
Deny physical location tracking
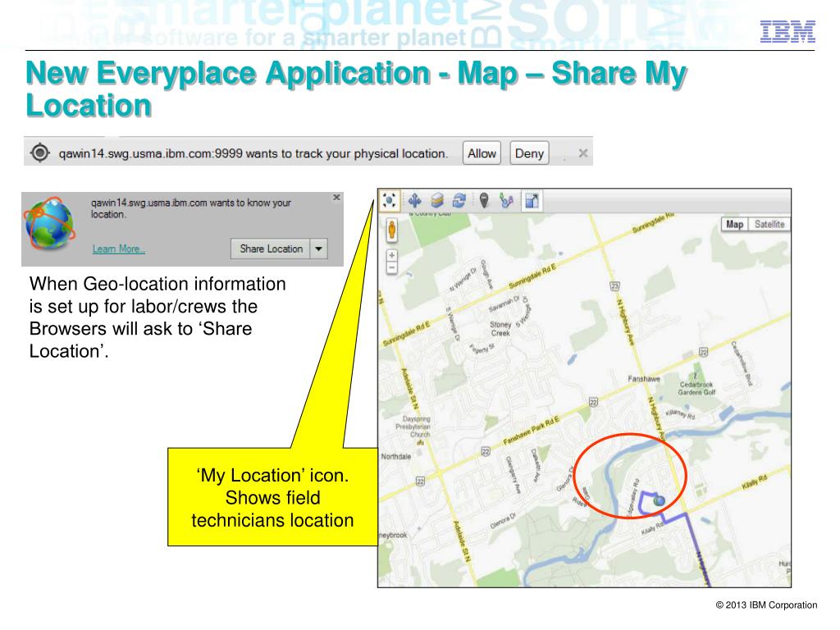click(529, 153)
